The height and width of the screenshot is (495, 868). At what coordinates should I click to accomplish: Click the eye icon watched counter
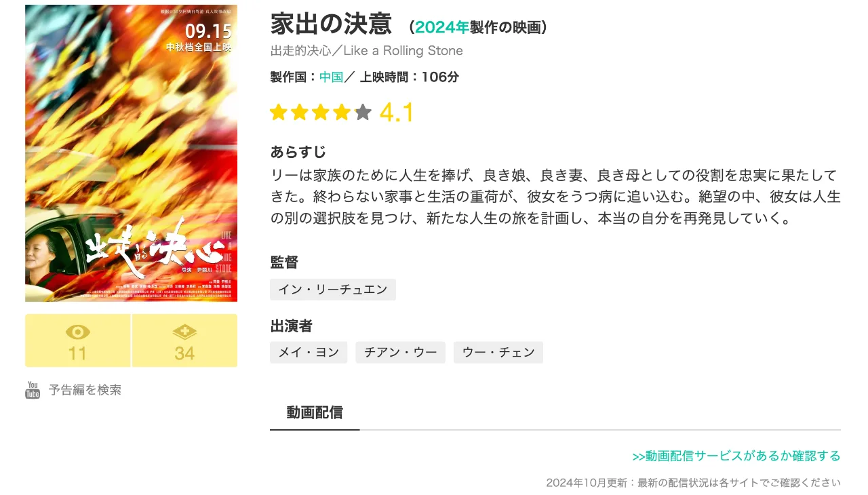pos(78,340)
